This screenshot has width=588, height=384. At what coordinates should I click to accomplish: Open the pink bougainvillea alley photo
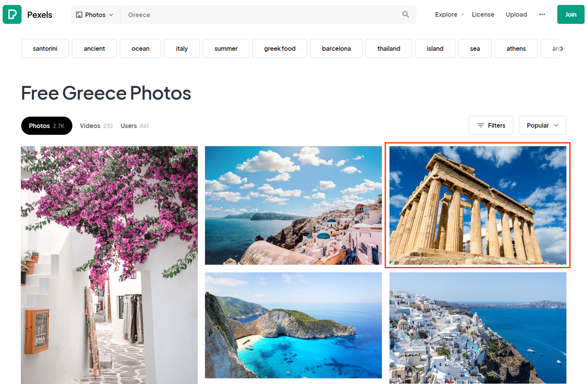109,265
